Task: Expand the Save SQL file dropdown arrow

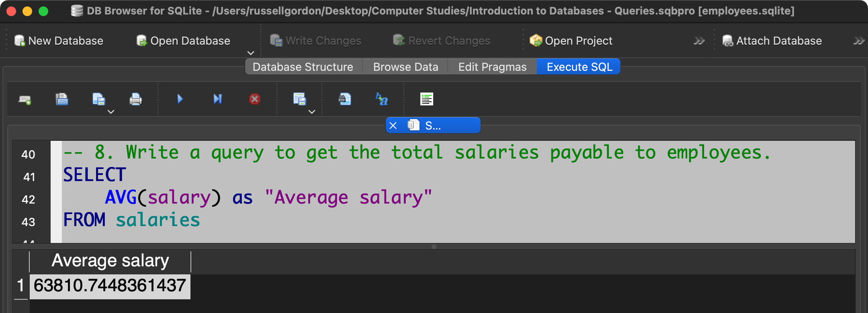Action: tap(111, 112)
